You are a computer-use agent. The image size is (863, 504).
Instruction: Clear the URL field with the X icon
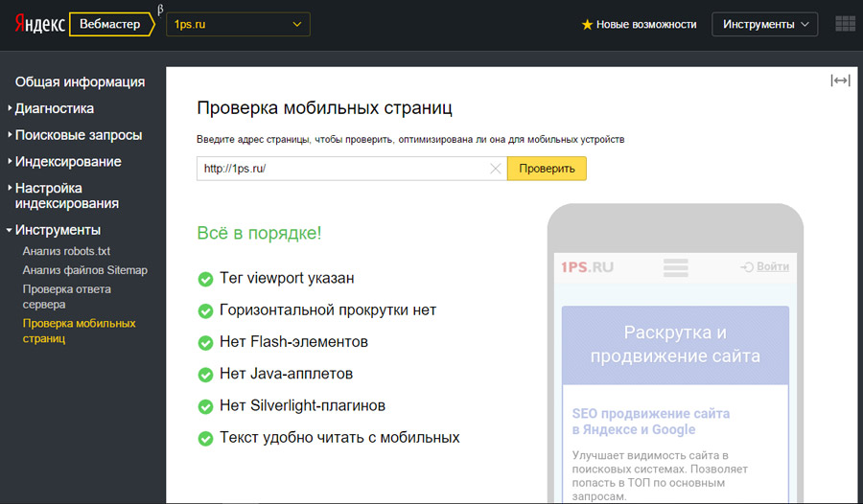496,169
